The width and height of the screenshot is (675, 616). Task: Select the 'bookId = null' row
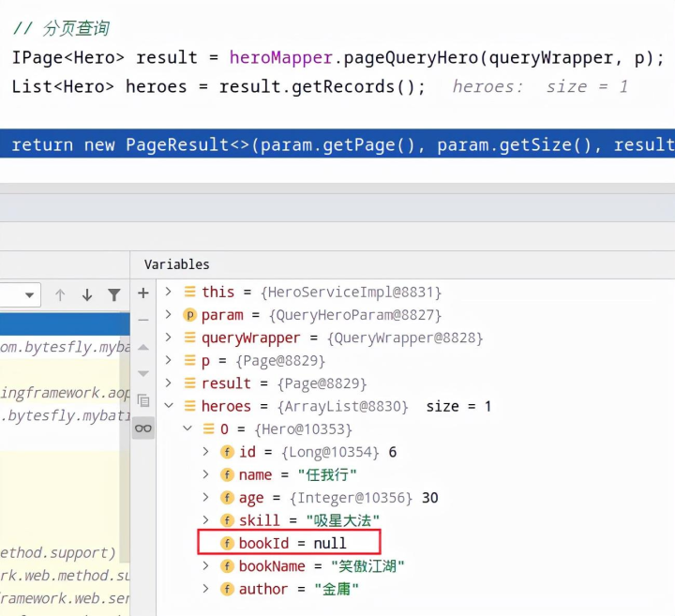[289, 542]
